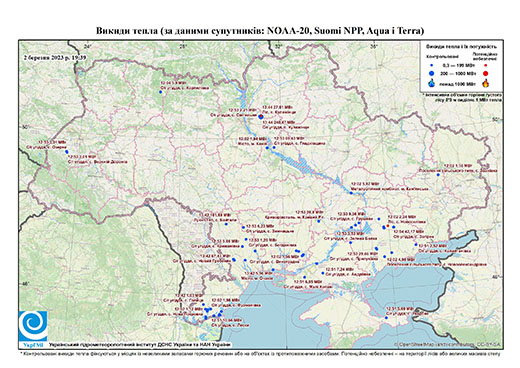Click the small red dot legend symbol
Image resolution: width=520 pixels, height=368 pixels.
(x=486, y=65)
